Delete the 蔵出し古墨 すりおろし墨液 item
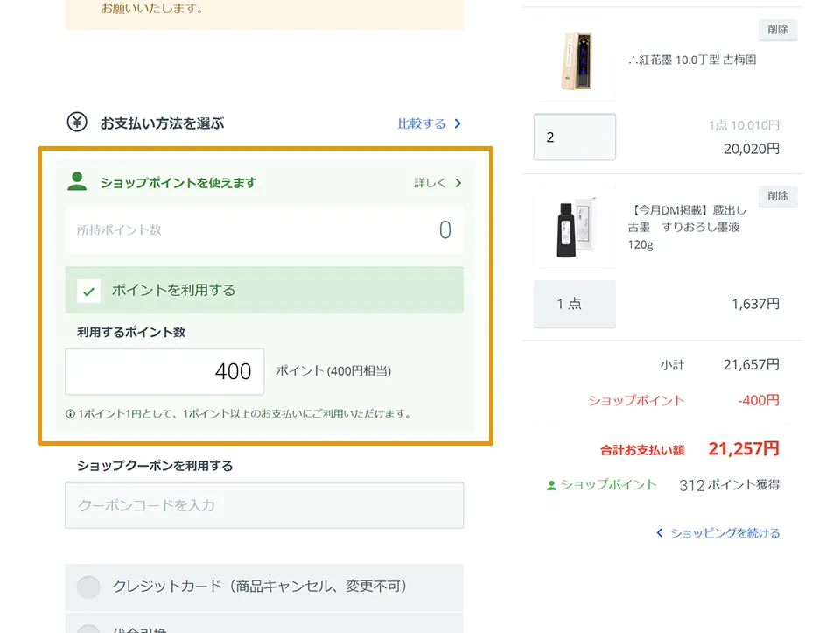840x633 pixels. pos(777,196)
